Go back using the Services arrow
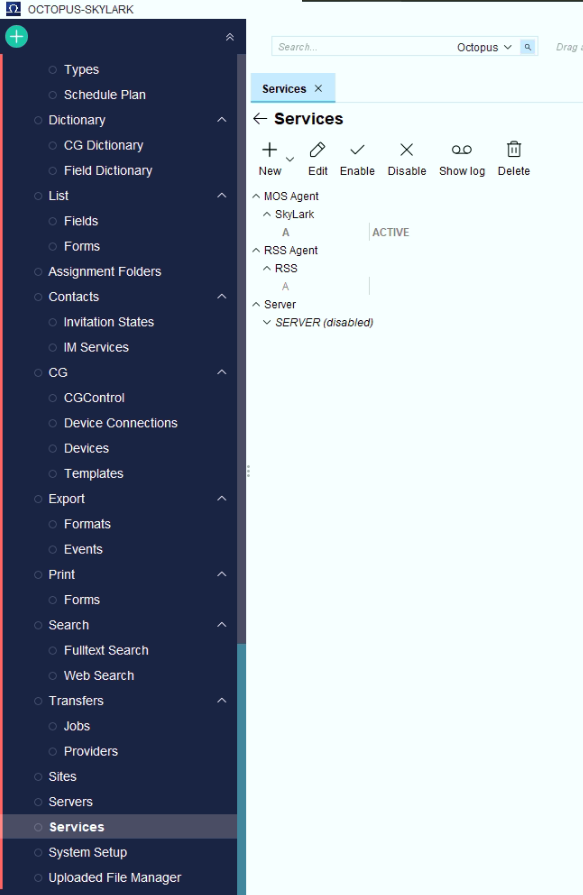 (260, 119)
